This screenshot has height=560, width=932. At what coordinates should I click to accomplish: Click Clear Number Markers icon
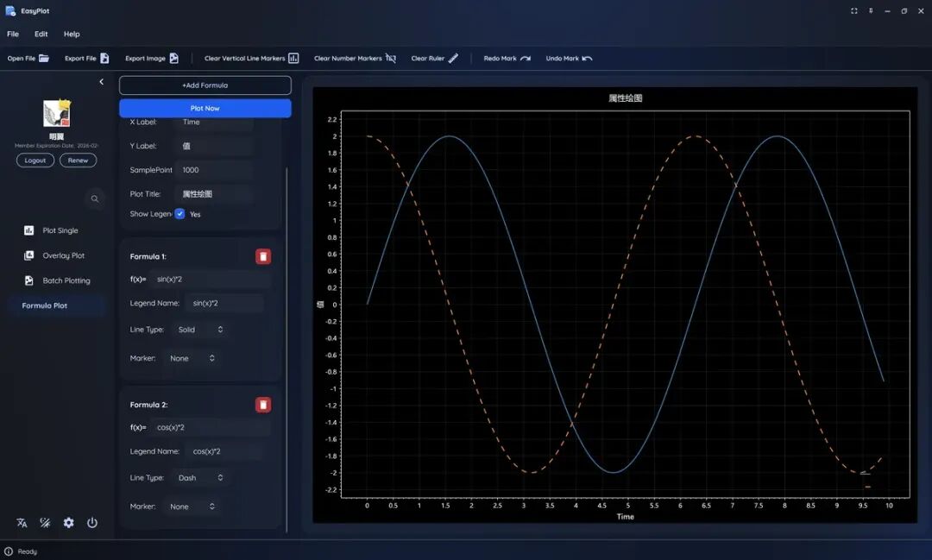pos(391,59)
